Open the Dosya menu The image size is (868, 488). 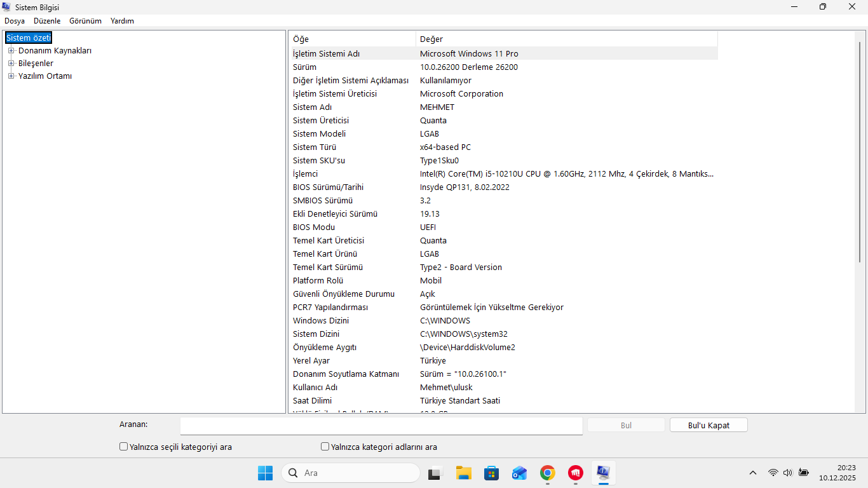[15, 21]
